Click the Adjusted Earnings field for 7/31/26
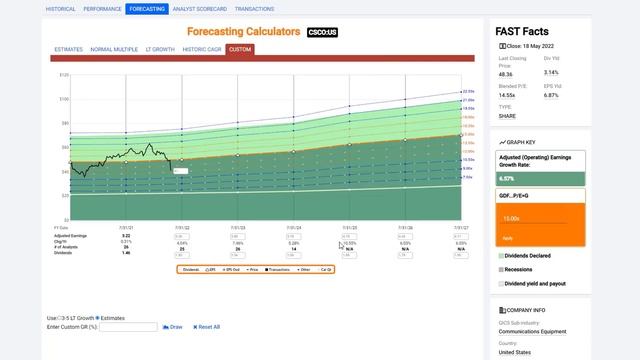This screenshot has height=360, width=640. click(405, 236)
